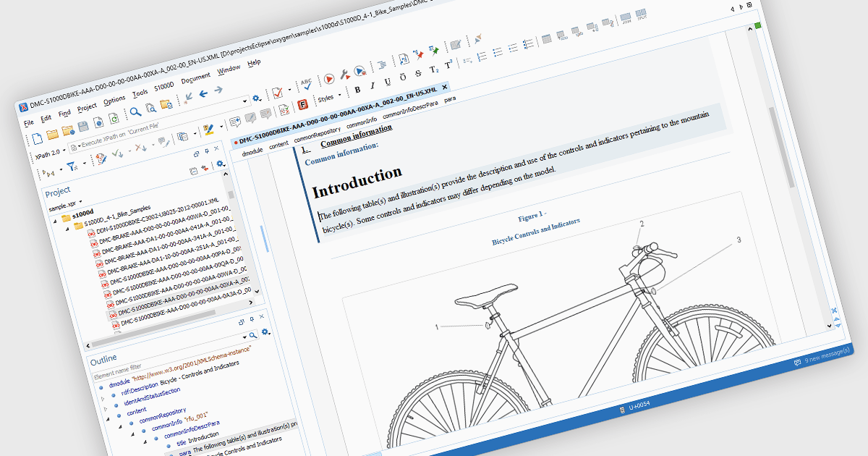Click the Find/Replace magnifier icon
868x456 pixels.
135,113
